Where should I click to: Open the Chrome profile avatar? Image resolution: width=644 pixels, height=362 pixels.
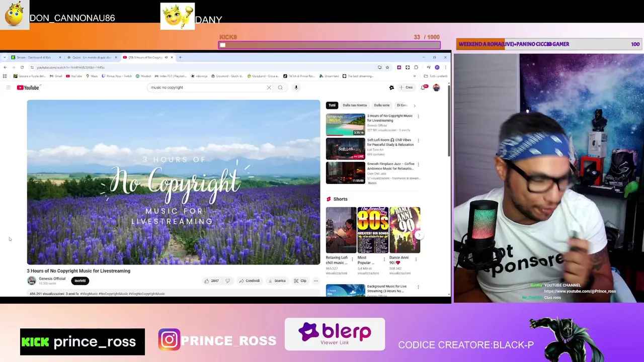pyautogui.click(x=437, y=67)
